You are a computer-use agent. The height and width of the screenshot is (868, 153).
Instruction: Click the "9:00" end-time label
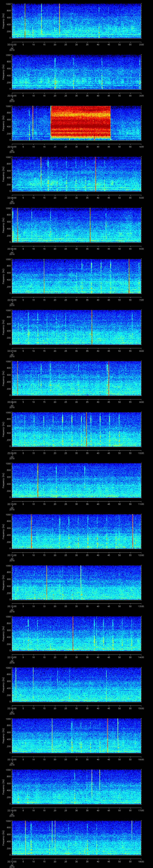click(x=141, y=402)
